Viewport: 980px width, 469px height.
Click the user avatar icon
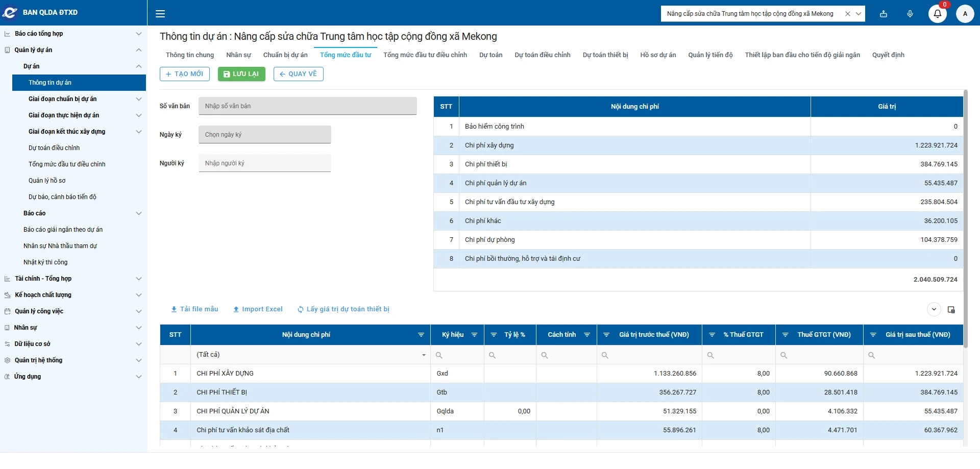pyautogui.click(x=965, y=14)
